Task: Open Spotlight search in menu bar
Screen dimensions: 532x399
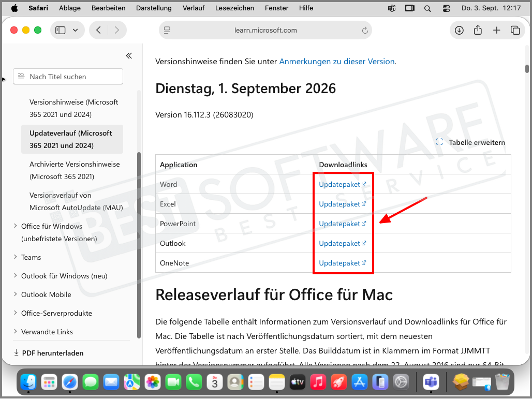Action: point(427,8)
